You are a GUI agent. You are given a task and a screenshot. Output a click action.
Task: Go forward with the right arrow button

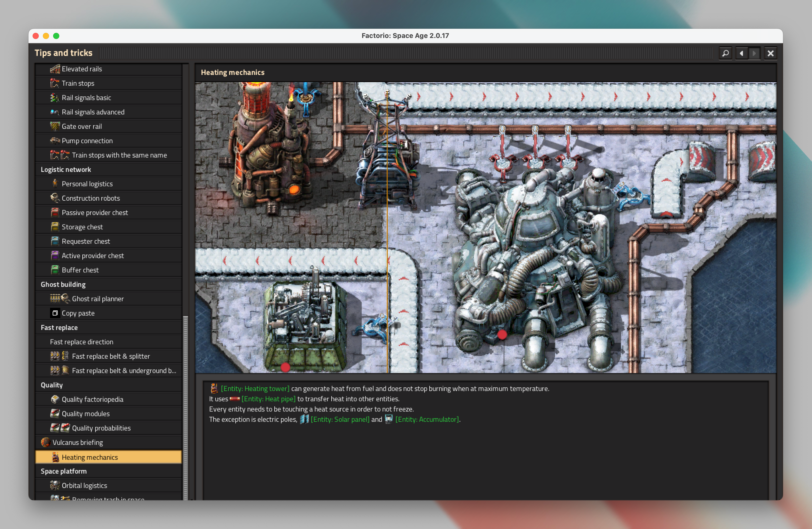(x=754, y=53)
